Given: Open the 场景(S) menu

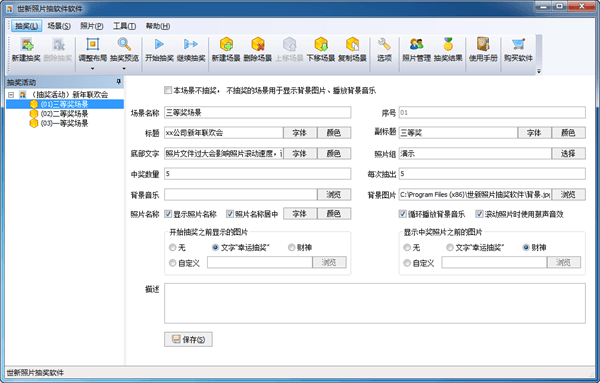Looking at the screenshot, I should point(59,26).
